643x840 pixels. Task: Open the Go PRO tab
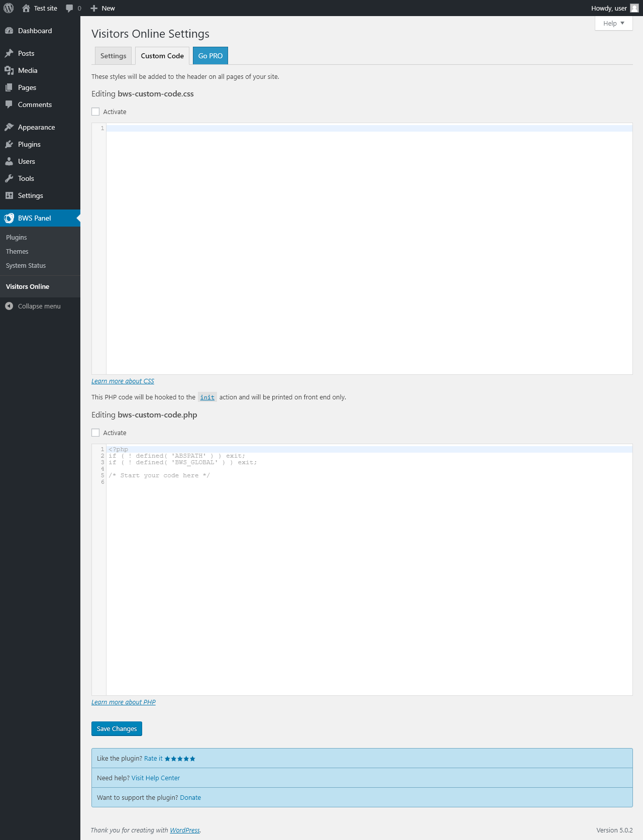tap(210, 56)
